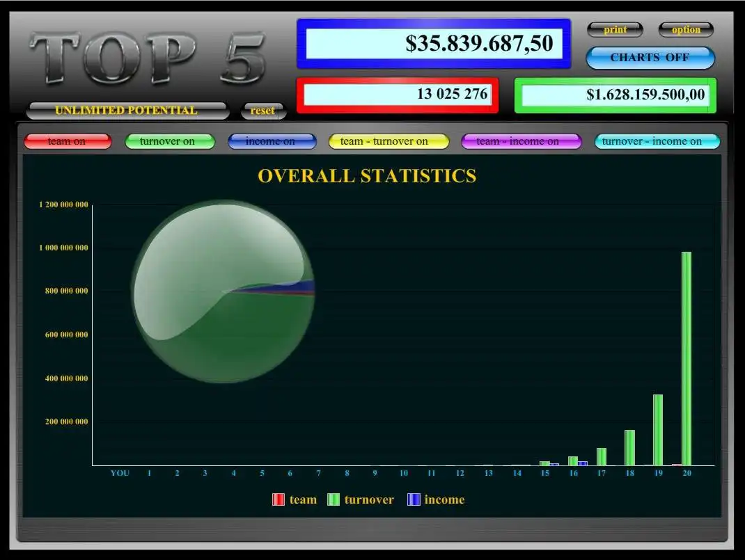This screenshot has width=745, height=560.
Task: Click the 'team' legend label
Action: pyautogui.click(x=303, y=499)
